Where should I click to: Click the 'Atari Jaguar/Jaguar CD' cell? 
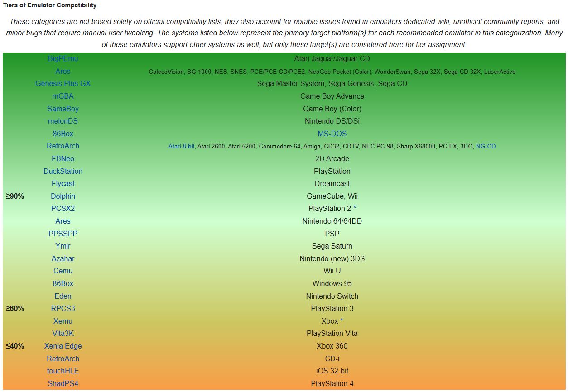tap(332, 59)
